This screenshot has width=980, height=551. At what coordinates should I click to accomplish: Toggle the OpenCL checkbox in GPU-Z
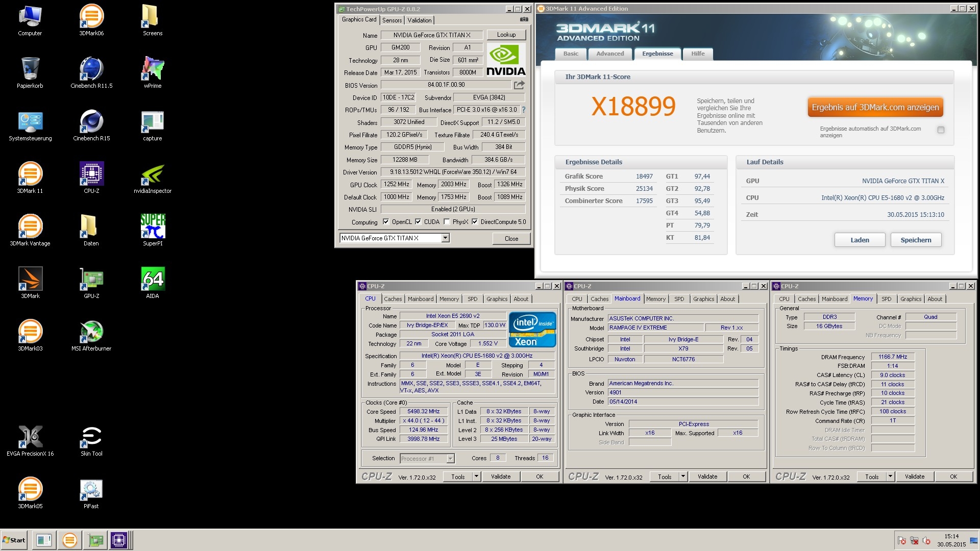click(386, 222)
